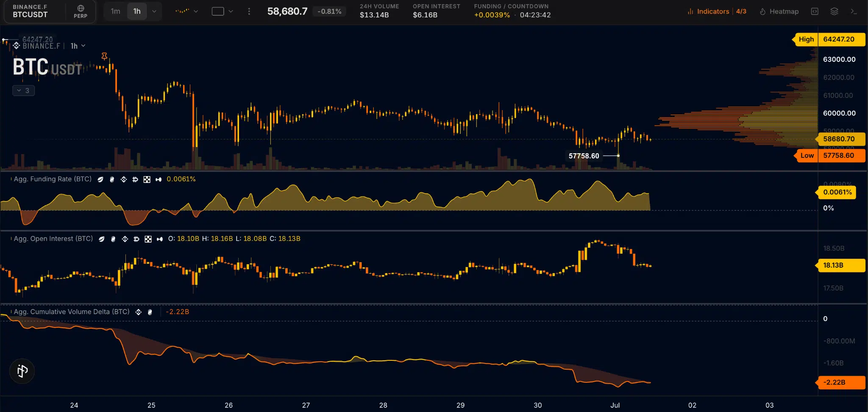Click the High 64247.20 price label

click(828, 39)
